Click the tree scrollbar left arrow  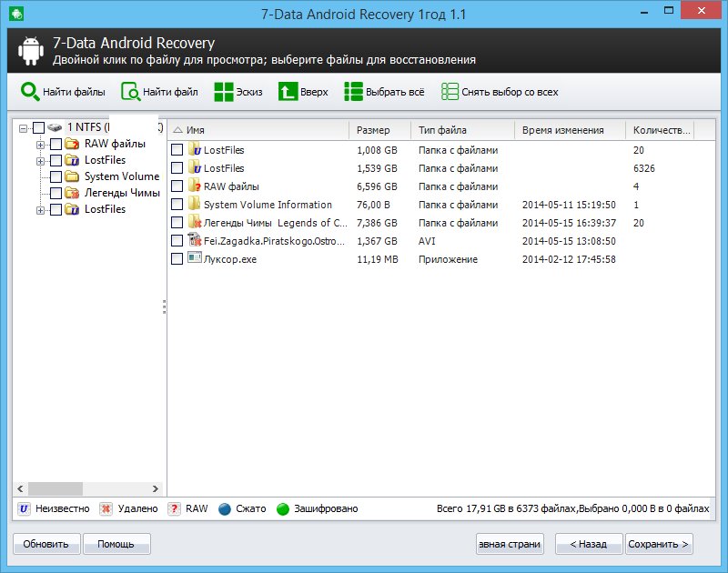click(20, 488)
